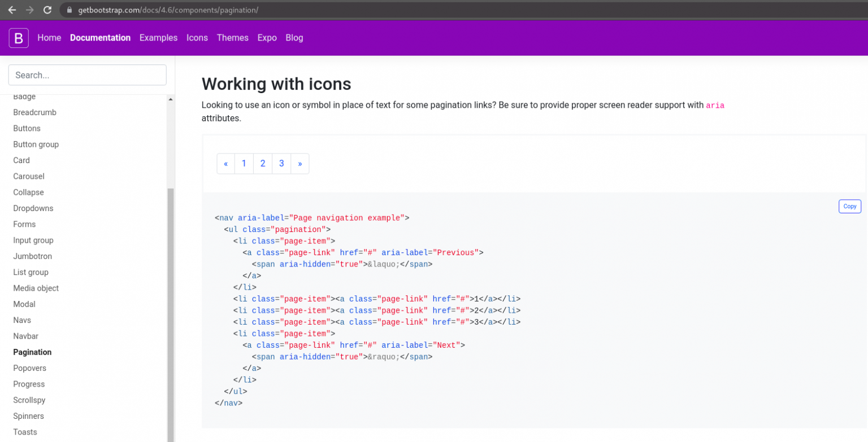Click the lock icon in address bar
The height and width of the screenshot is (442, 868).
(x=70, y=10)
